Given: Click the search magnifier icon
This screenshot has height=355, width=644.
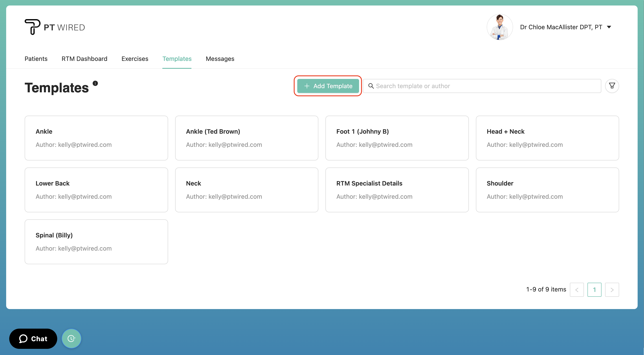Looking at the screenshot, I should pos(371,86).
